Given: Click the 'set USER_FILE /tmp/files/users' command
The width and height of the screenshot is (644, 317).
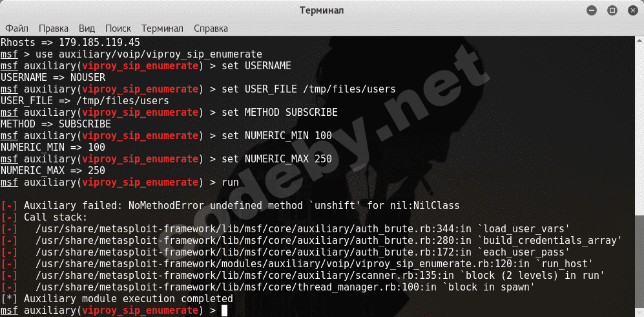Looking at the screenshot, I should tap(309, 89).
